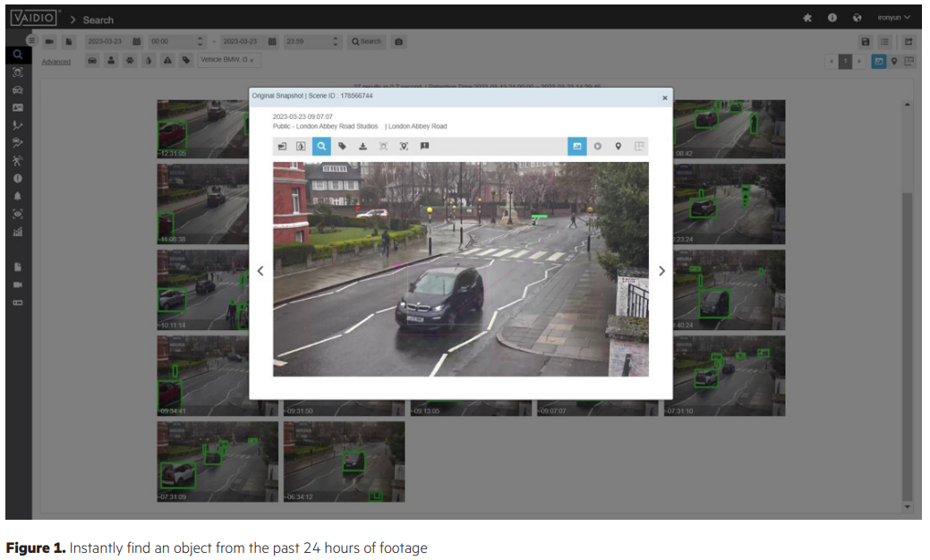This screenshot has width=930, height=560.
Task: Click the export/share results icon
Action: pos(908,41)
